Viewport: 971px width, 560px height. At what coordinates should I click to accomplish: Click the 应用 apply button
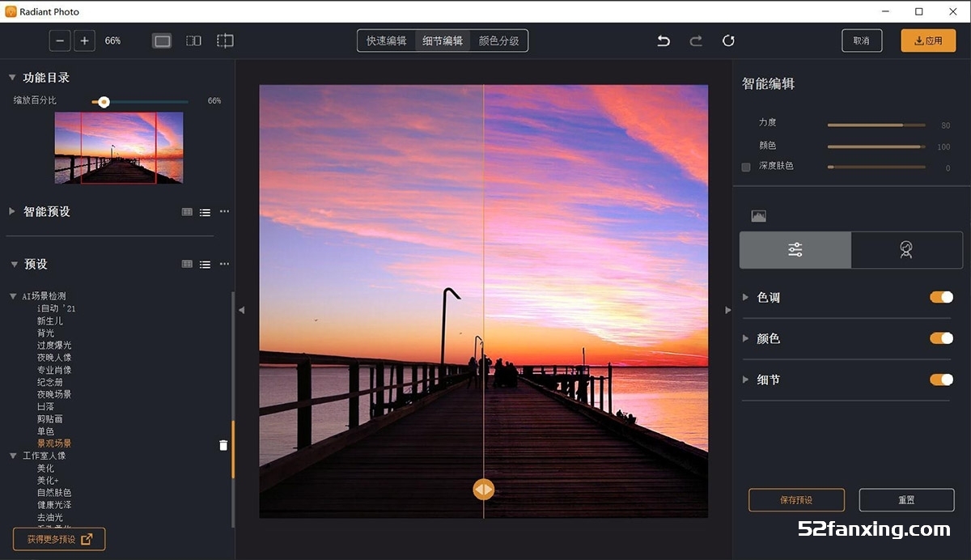coord(928,40)
